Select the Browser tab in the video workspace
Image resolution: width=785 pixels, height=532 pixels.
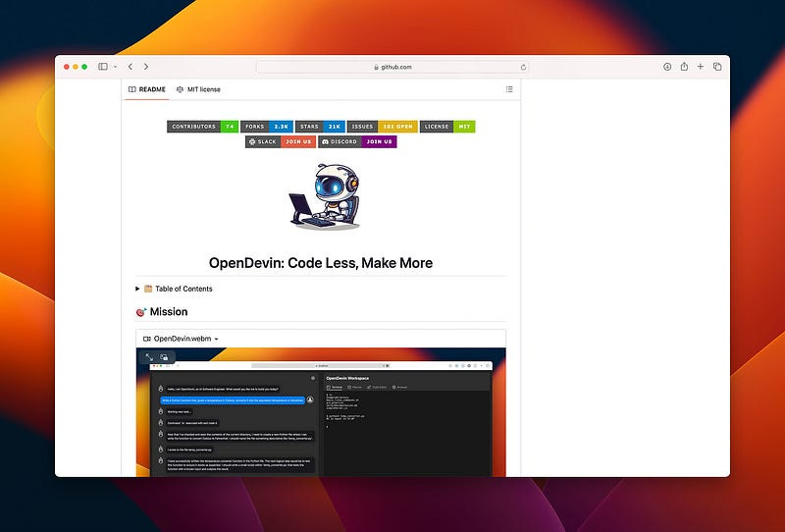point(399,388)
